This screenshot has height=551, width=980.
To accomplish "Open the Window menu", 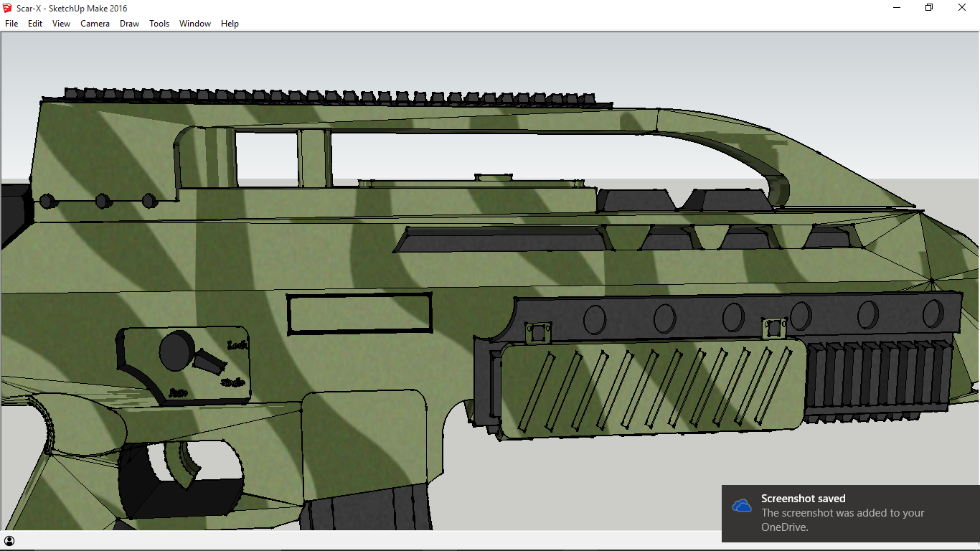I will tap(194, 23).
